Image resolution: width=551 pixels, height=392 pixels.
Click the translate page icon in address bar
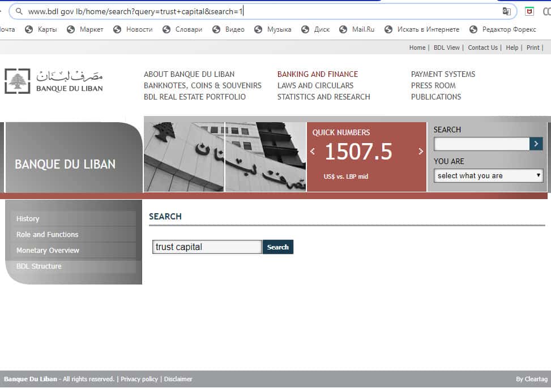pyautogui.click(x=506, y=11)
